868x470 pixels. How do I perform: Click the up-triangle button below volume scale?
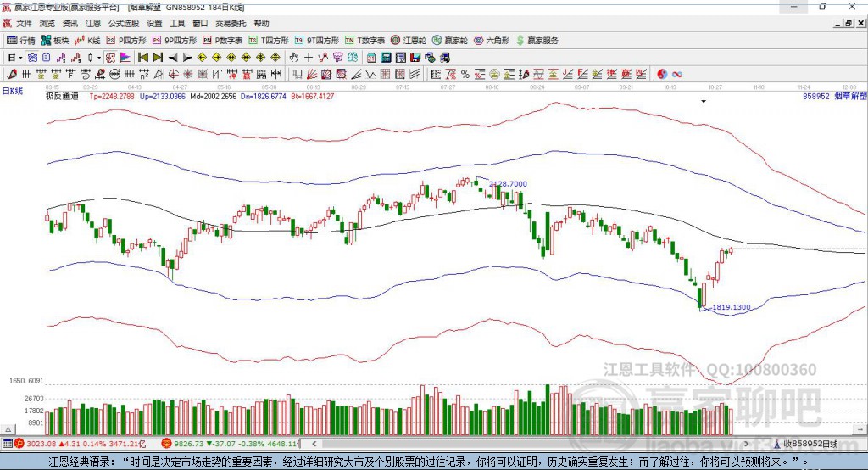8,429
